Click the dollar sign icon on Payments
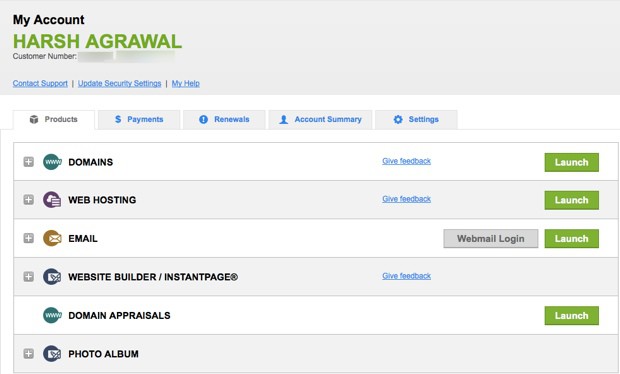The height and width of the screenshot is (374, 620). [x=118, y=119]
